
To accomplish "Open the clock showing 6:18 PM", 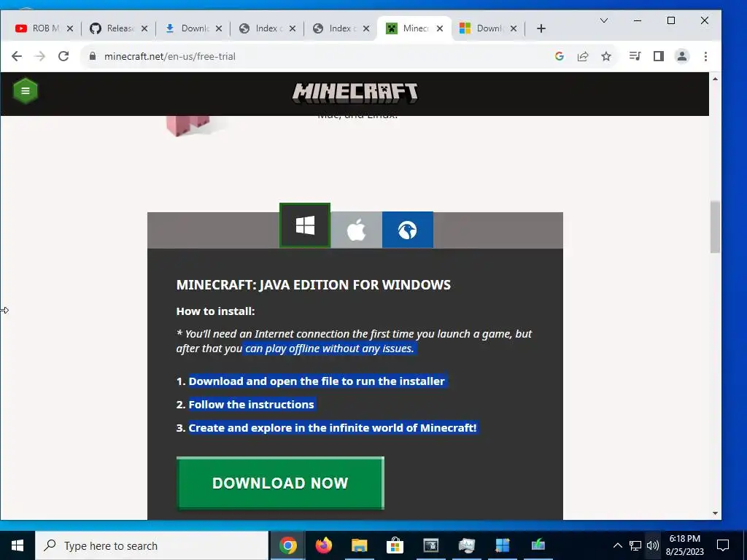I will 685,545.
